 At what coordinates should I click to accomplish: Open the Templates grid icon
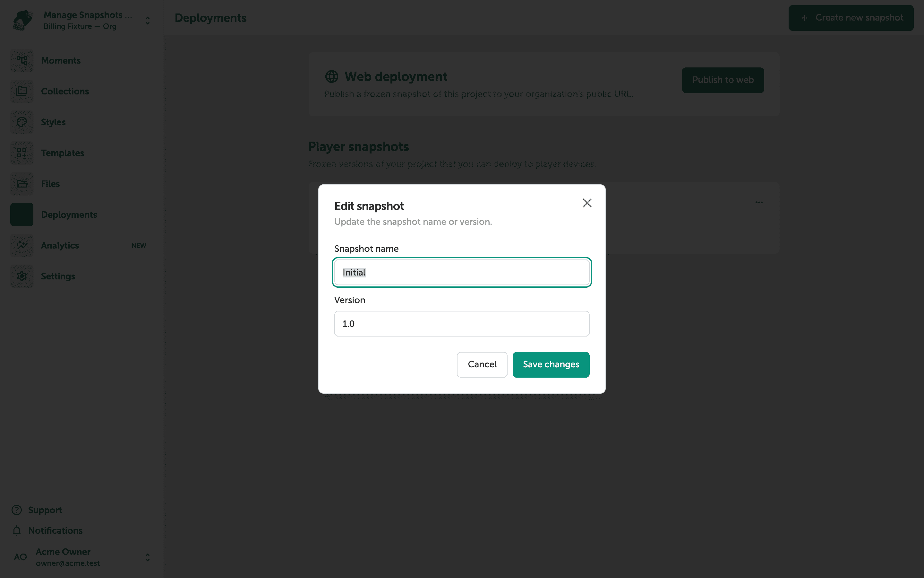[x=22, y=153]
